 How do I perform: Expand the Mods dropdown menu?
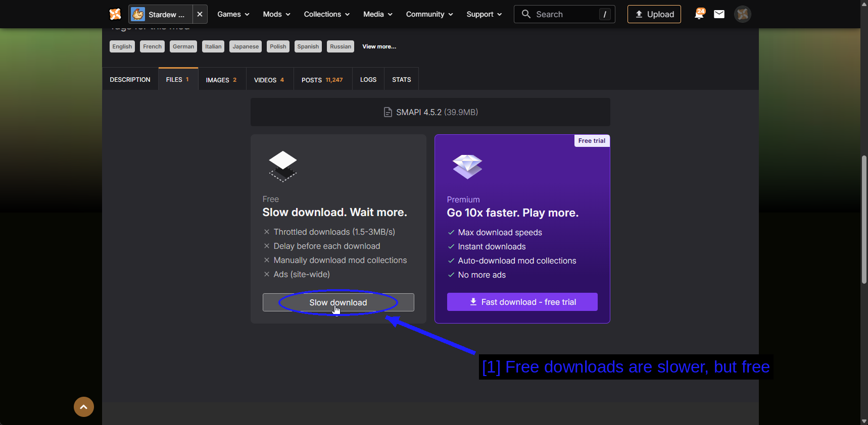pyautogui.click(x=276, y=14)
